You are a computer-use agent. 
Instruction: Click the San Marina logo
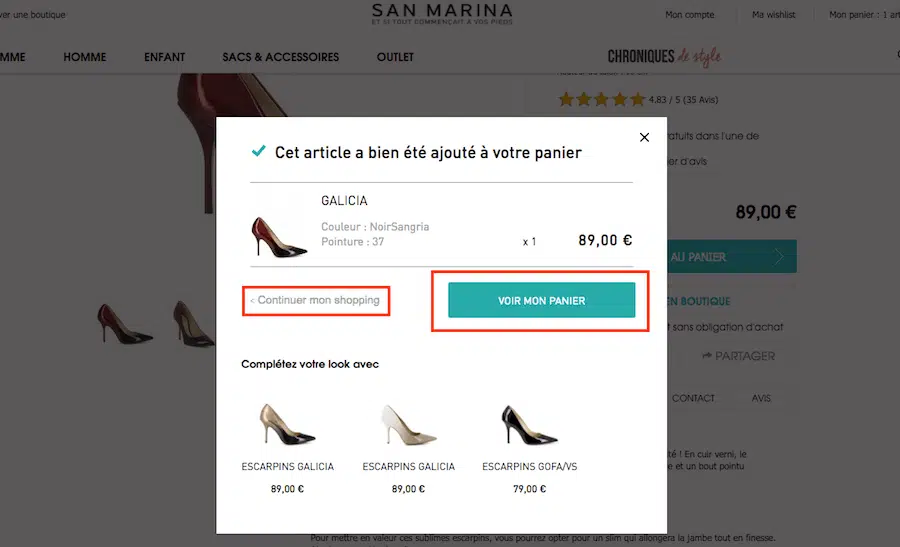(441, 14)
